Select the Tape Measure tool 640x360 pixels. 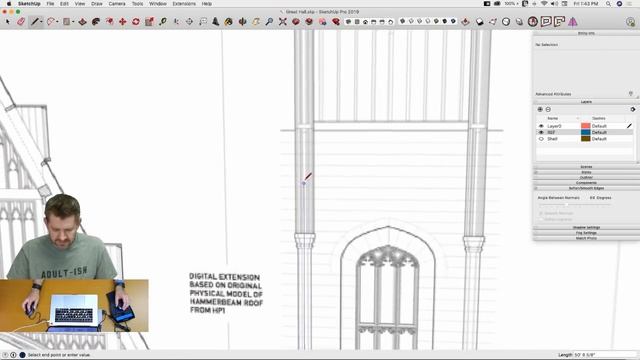[162, 22]
